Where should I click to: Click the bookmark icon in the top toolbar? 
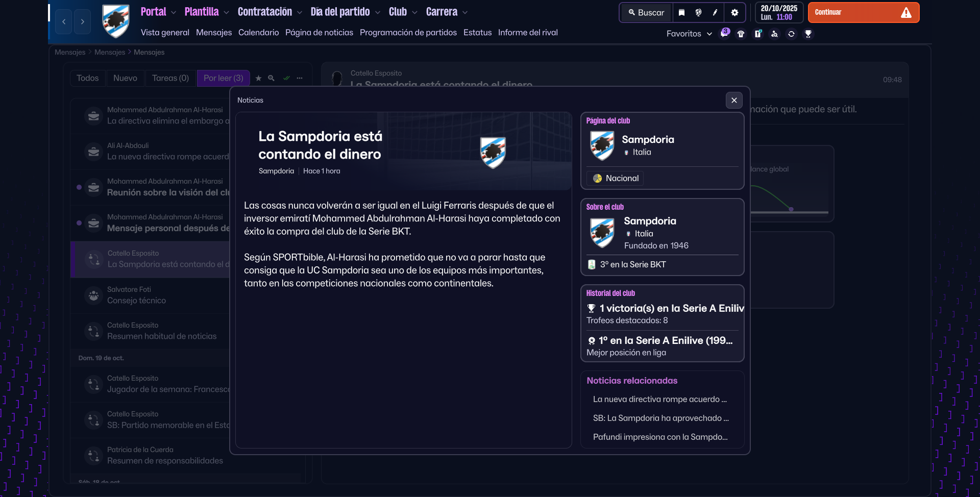[x=681, y=13]
